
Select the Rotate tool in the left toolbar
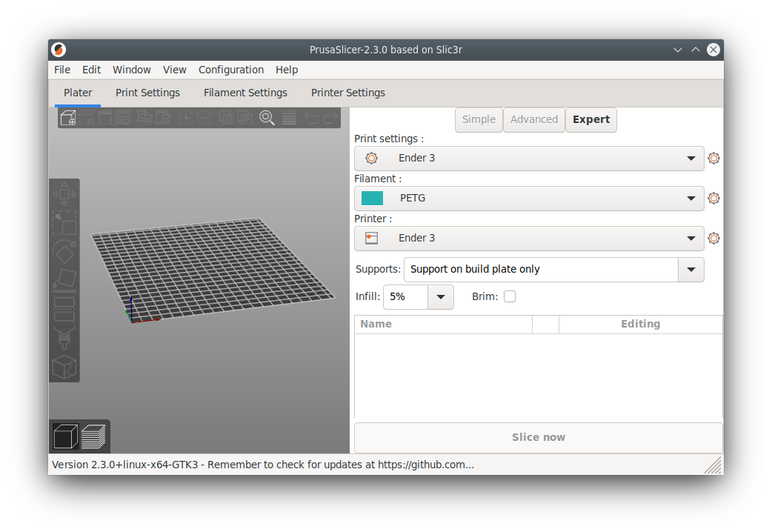[x=64, y=248]
